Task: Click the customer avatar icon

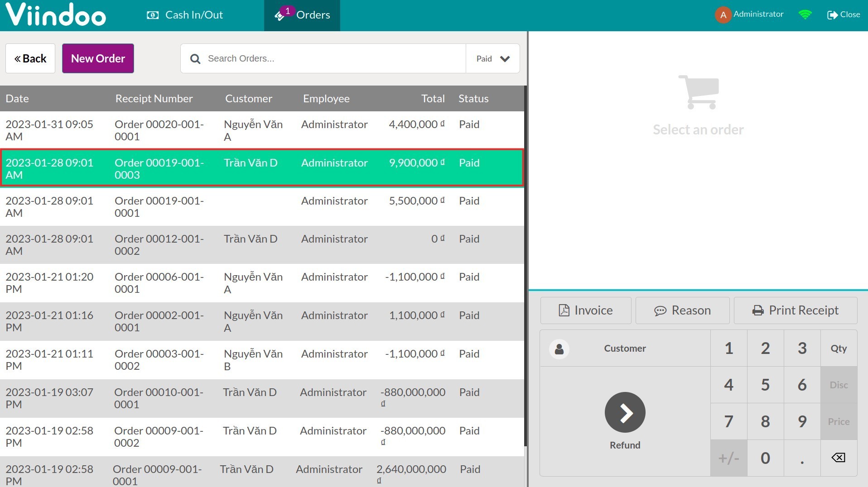Action: click(x=559, y=349)
